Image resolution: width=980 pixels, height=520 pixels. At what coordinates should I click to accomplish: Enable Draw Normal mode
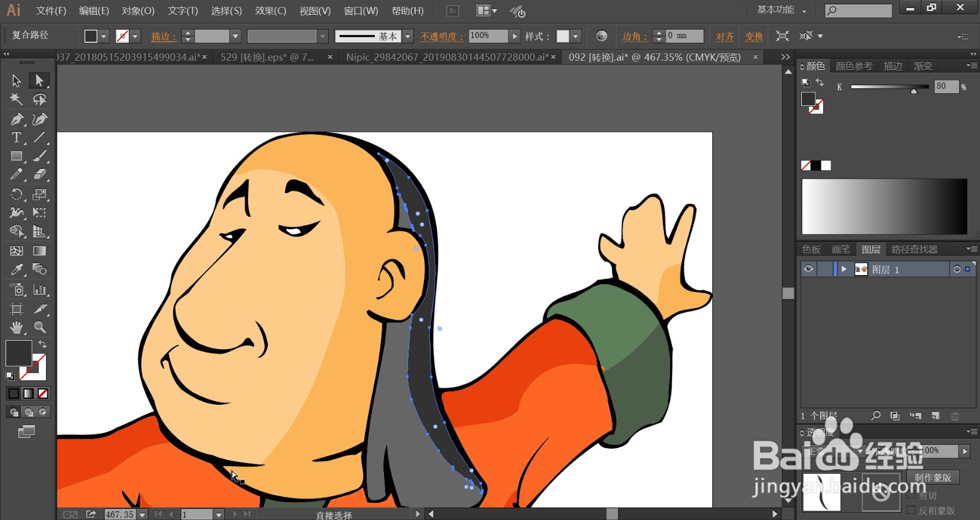13,412
